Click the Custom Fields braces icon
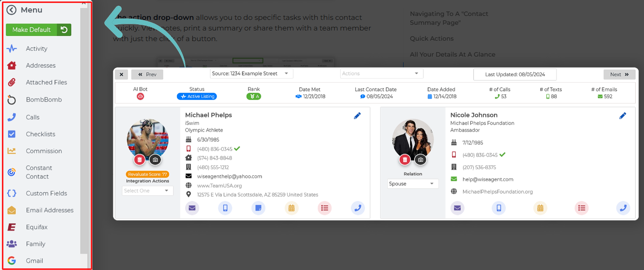 [x=12, y=193]
